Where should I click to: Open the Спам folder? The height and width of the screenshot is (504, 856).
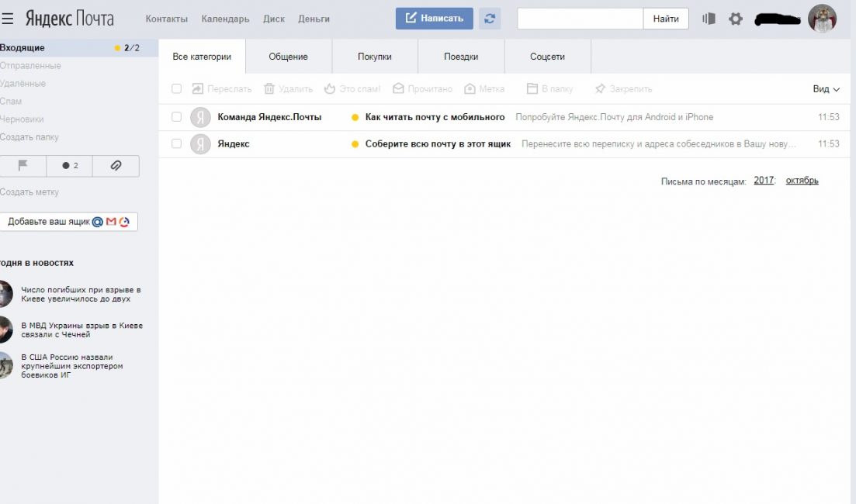coord(11,102)
